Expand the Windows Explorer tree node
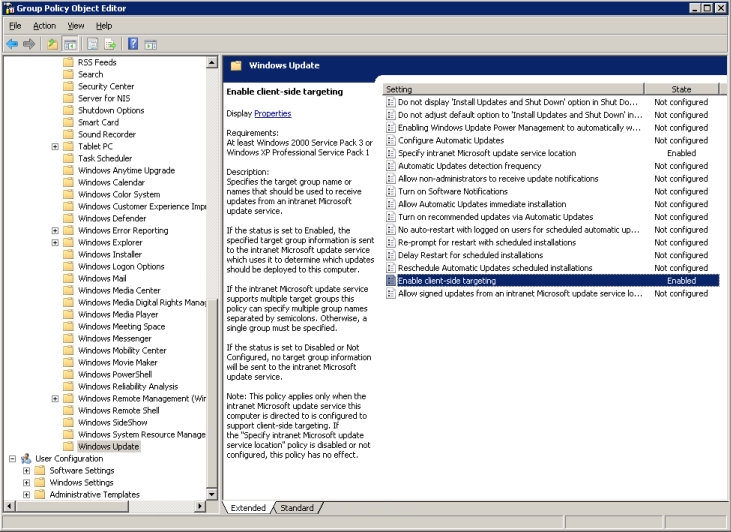 (55, 243)
